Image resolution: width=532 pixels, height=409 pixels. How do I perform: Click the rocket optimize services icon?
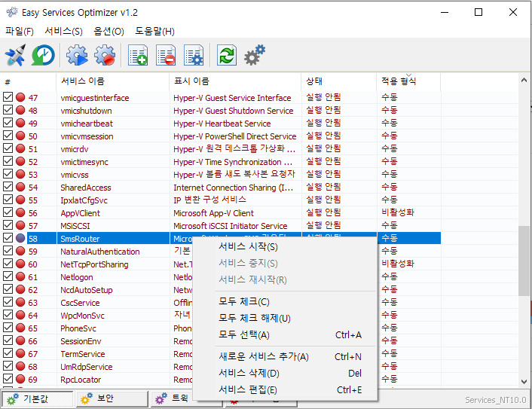point(16,55)
